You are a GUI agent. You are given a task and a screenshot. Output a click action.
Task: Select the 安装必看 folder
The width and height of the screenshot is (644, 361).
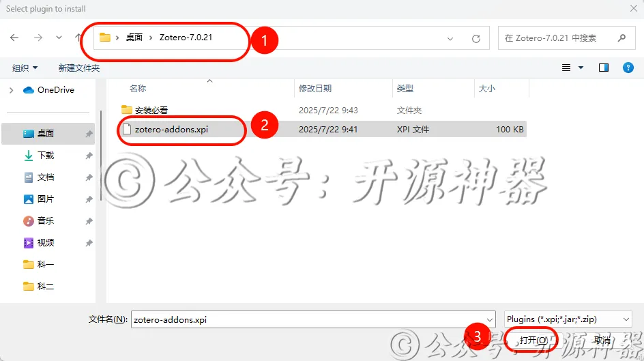coord(151,110)
